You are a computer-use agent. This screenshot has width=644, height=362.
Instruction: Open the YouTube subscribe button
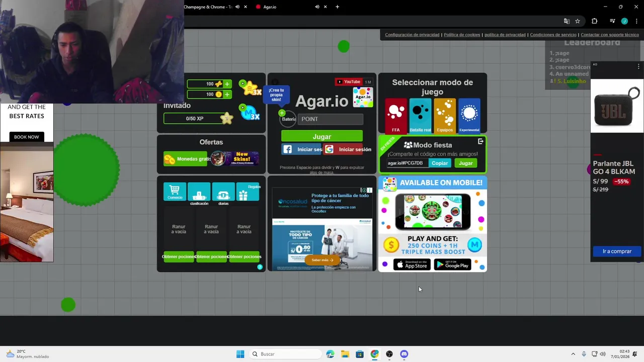349,82
